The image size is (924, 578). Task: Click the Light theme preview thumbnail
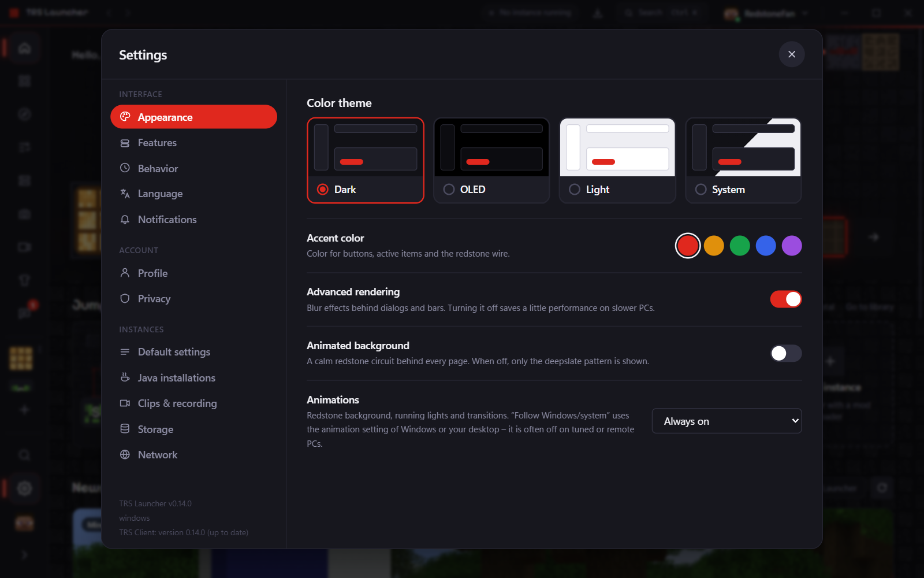tap(617, 147)
